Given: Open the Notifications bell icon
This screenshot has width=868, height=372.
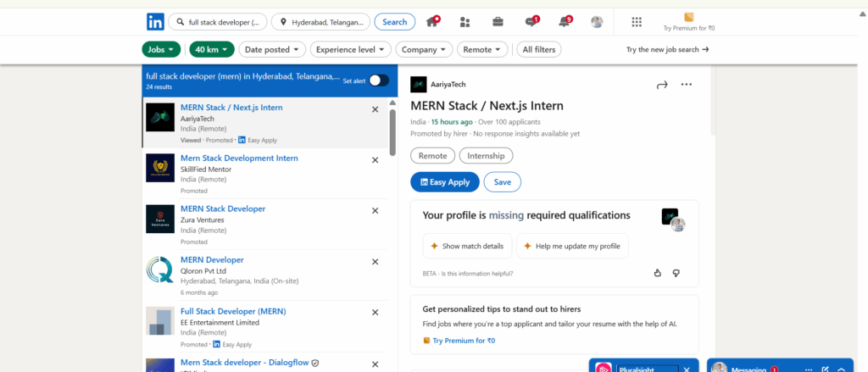Looking at the screenshot, I should click(565, 22).
